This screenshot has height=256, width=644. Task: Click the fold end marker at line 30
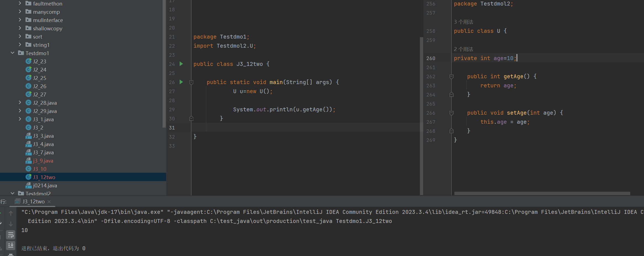pos(191,118)
